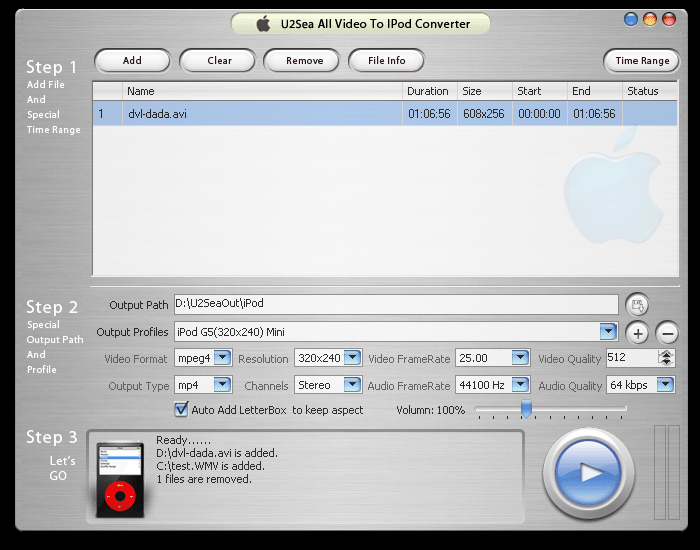Open the Time Range settings

[x=642, y=61]
